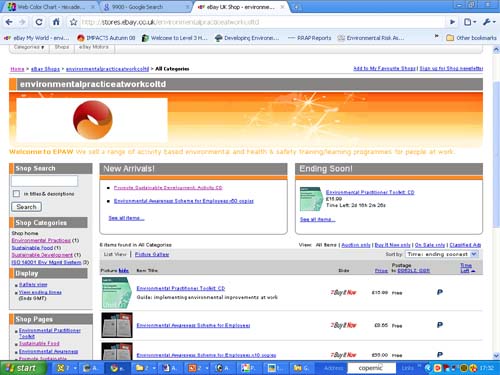Click Sign up for Shop newsletter link
Viewport: 500px width, 375px height.
click(x=451, y=68)
